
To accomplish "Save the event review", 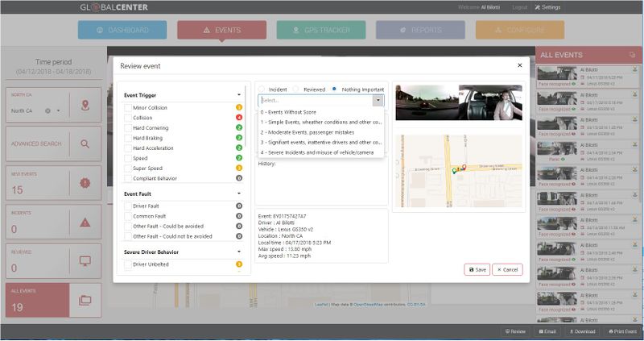I will (x=475, y=270).
